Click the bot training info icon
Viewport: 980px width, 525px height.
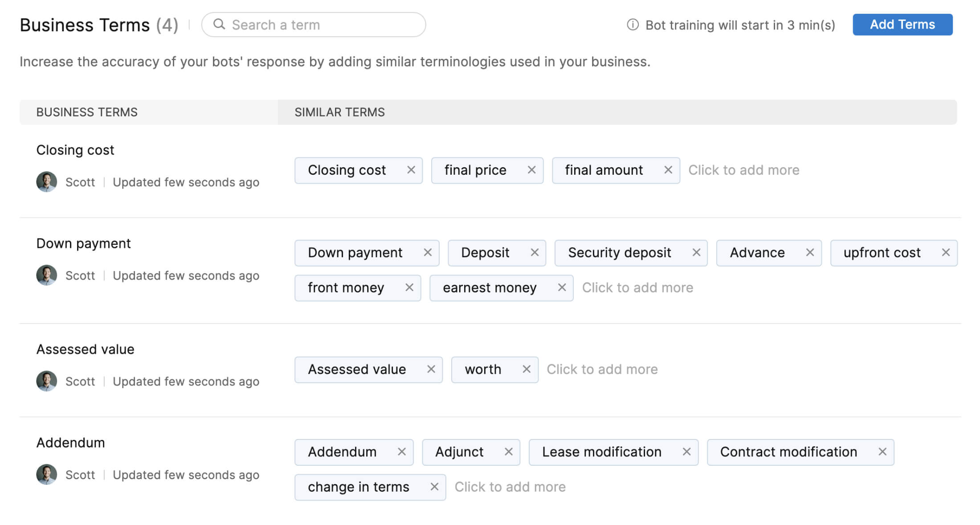point(633,25)
